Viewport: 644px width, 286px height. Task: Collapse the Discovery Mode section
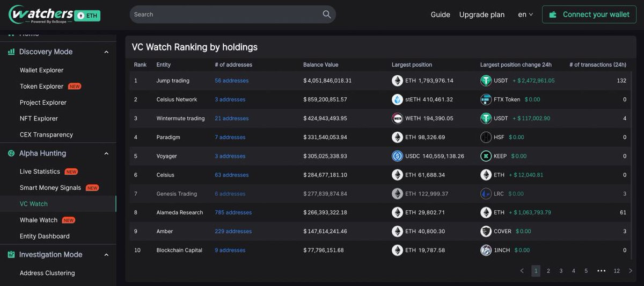pos(106,52)
